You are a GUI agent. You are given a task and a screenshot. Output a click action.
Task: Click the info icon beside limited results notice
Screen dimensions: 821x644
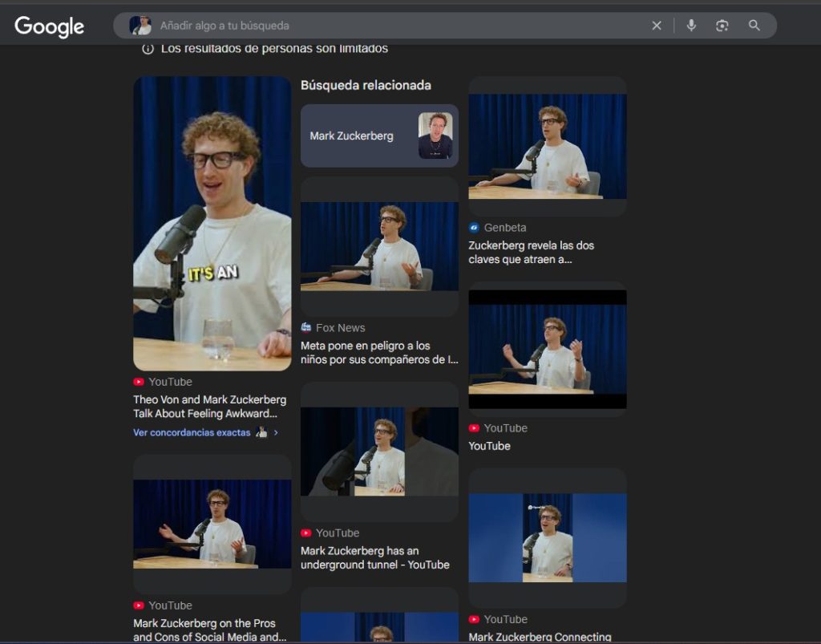point(148,49)
